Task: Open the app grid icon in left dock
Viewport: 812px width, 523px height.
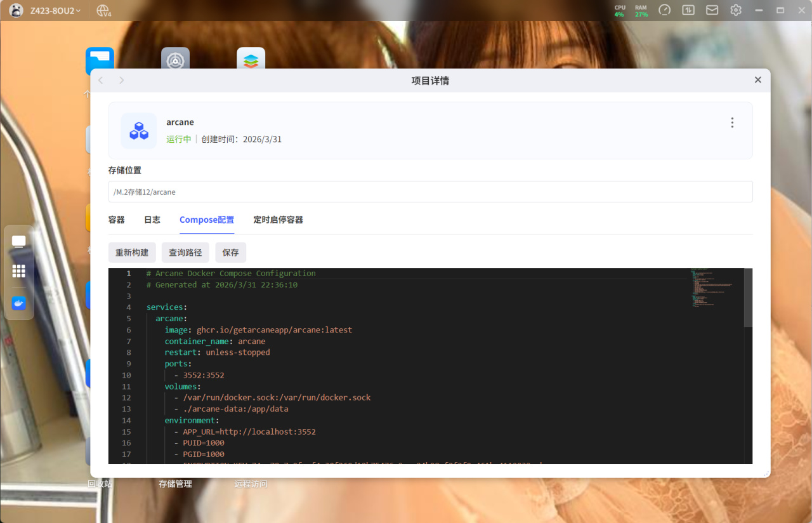Action: [x=19, y=271]
